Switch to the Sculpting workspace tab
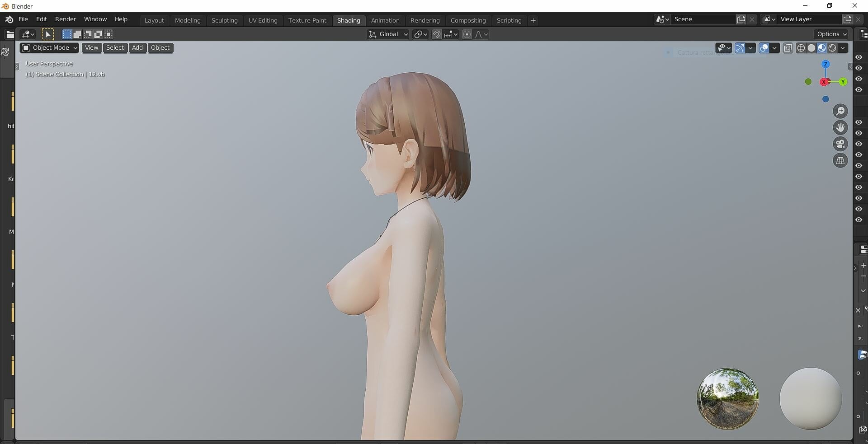This screenshot has width=868, height=444. (x=225, y=20)
